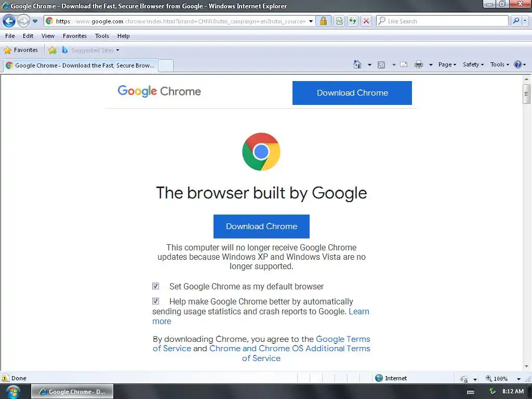Viewport: 532px width, 399px height.
Task: Stop loading with the red X
Action: (366, 21)
